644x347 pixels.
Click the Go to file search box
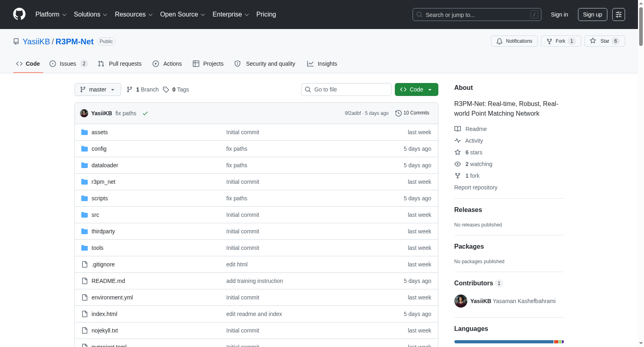(x=346, y=89)
